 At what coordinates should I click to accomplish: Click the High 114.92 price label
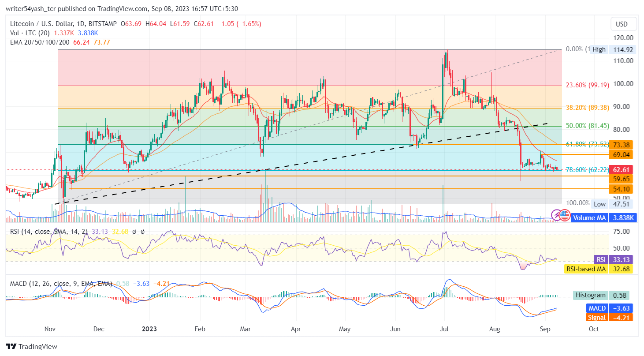612,49
